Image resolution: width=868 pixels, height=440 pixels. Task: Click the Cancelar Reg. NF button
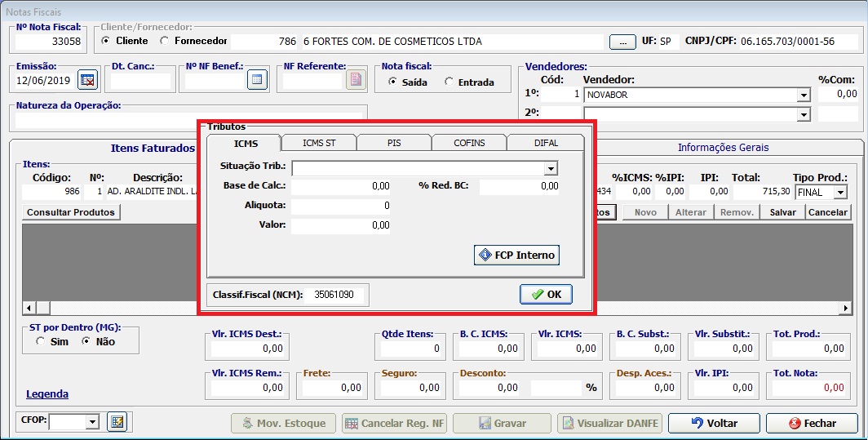[x=394, y=424]
